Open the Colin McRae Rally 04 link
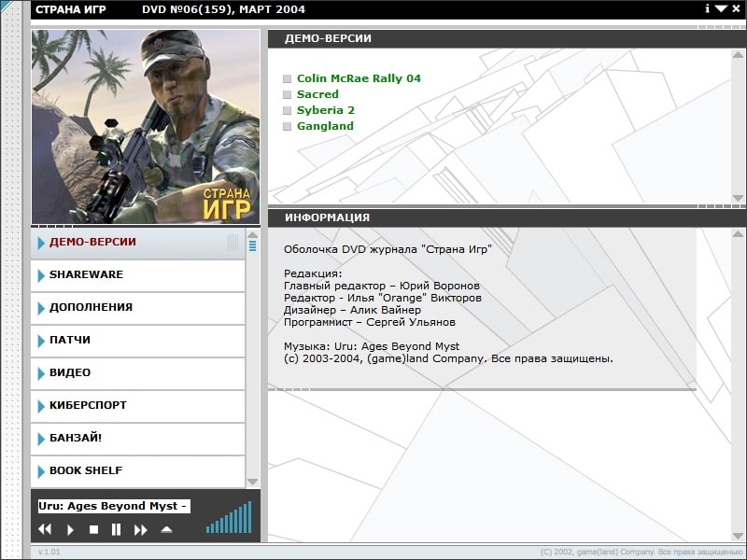Viewport: 747px width, 560px height. click(359, 78)
